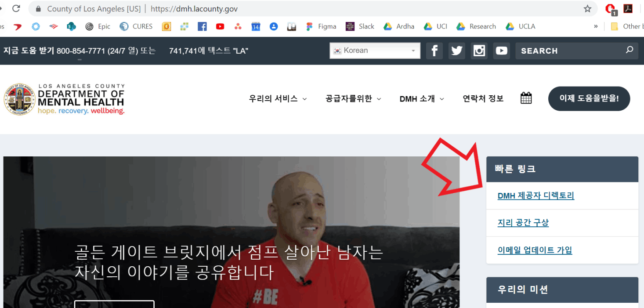
Task: Expand the 우리의 서비스 menu
Action: tap(278, 99)
